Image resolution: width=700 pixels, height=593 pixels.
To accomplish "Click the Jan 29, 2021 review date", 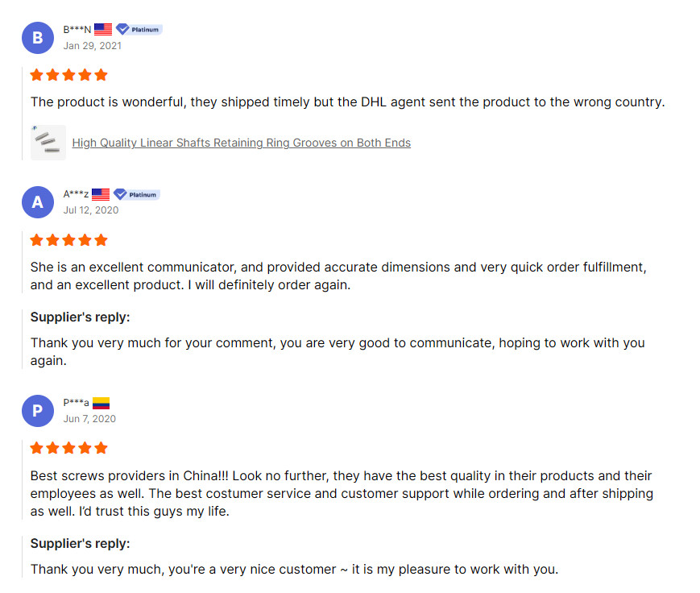I will click(x=93, y=46).
